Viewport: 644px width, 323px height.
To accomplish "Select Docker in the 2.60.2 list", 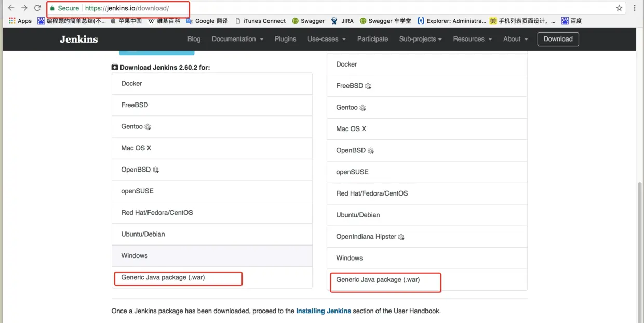I will point(212,83).
